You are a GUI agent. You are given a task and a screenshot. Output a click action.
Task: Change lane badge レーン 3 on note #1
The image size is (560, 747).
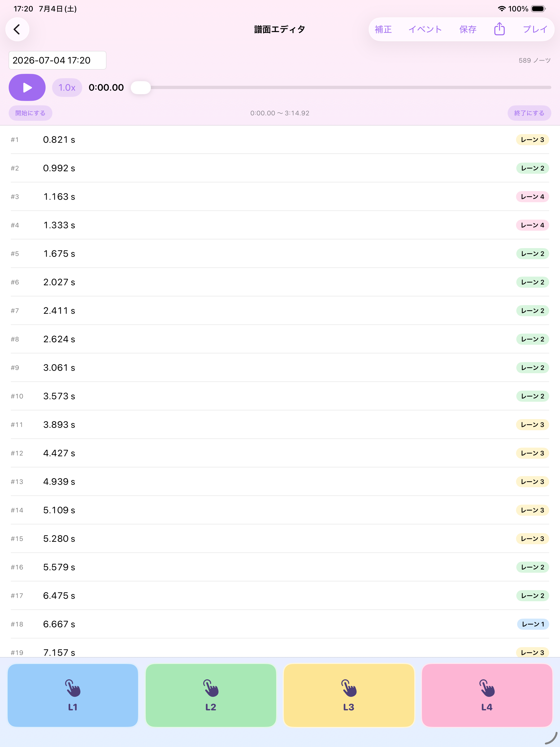pos(532,140)
